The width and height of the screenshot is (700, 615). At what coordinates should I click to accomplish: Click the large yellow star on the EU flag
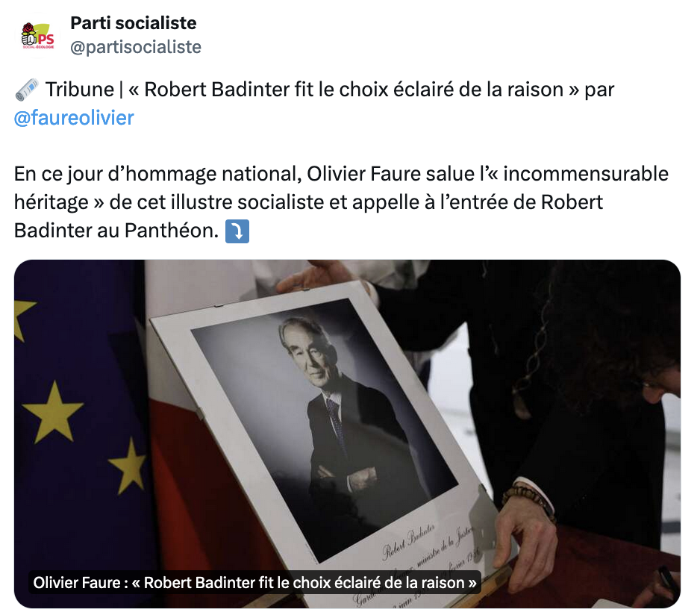coord(54,412)
